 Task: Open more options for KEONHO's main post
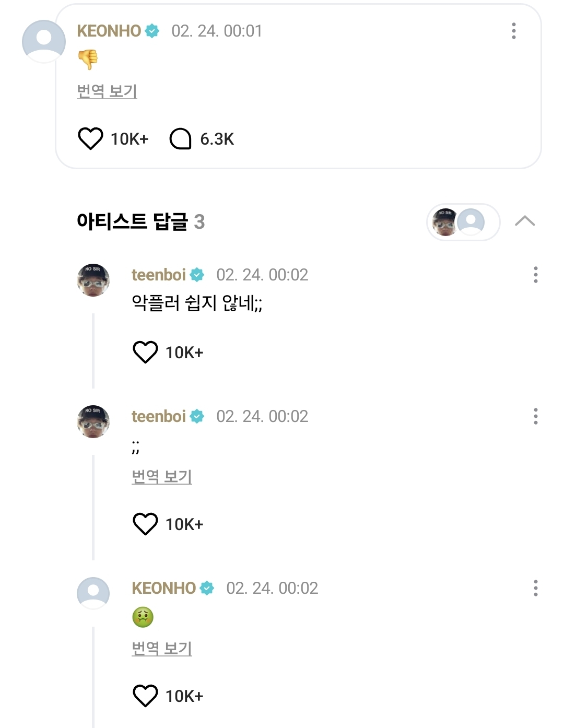pos(514,31)
